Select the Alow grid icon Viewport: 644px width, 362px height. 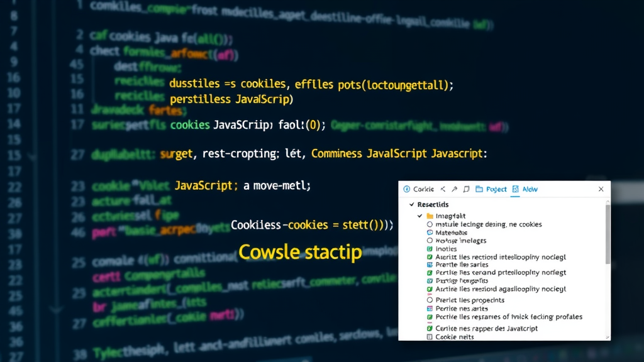[x=514, y=189]
